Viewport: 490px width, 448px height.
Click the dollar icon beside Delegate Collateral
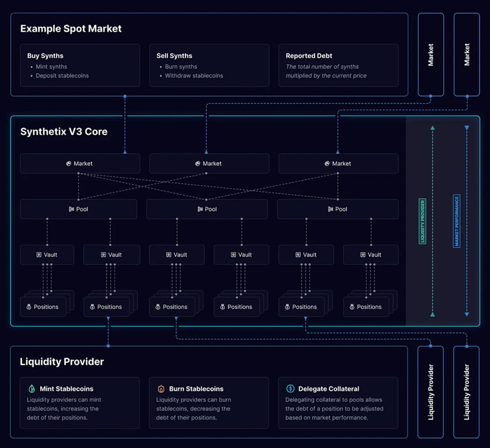pyautogui.click(x=290, y=389)
